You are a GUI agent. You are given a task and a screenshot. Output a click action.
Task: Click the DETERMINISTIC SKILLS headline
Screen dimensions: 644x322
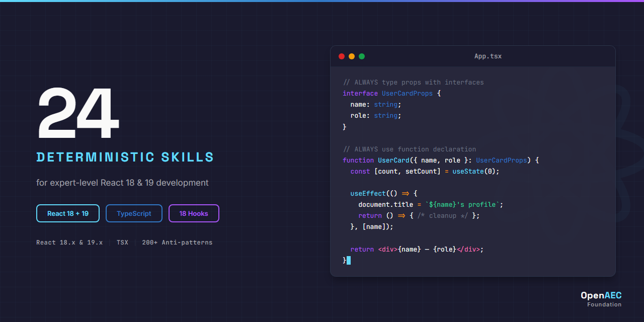click(x=125, y=157)
